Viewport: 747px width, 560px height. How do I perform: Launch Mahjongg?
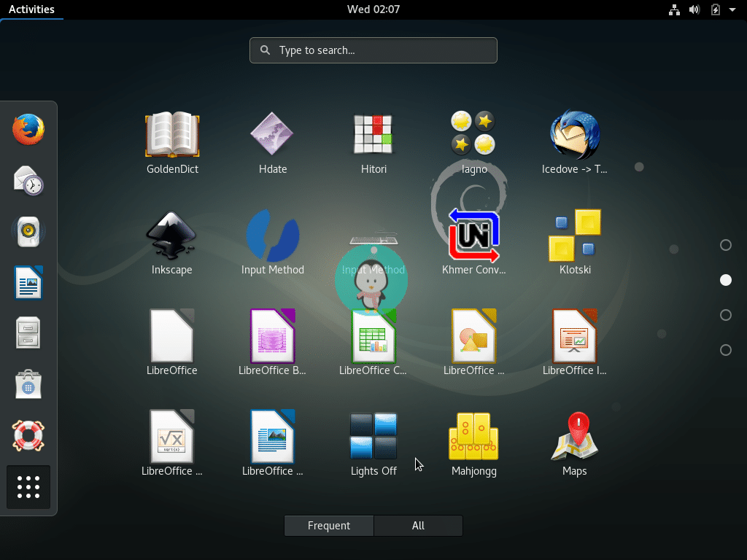pos(473,436)
